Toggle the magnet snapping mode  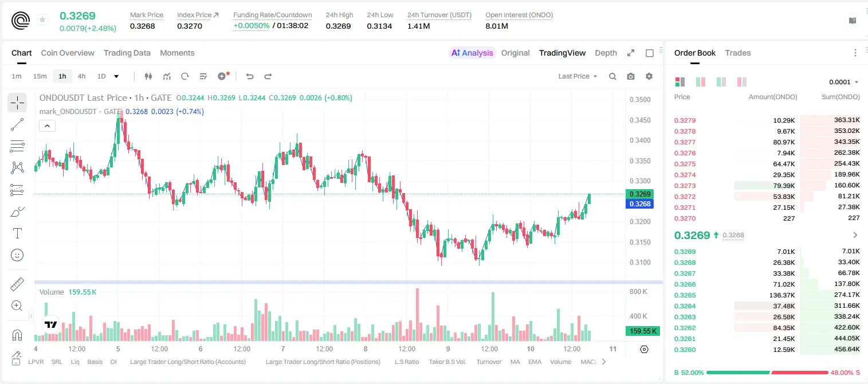click(17, 335)
